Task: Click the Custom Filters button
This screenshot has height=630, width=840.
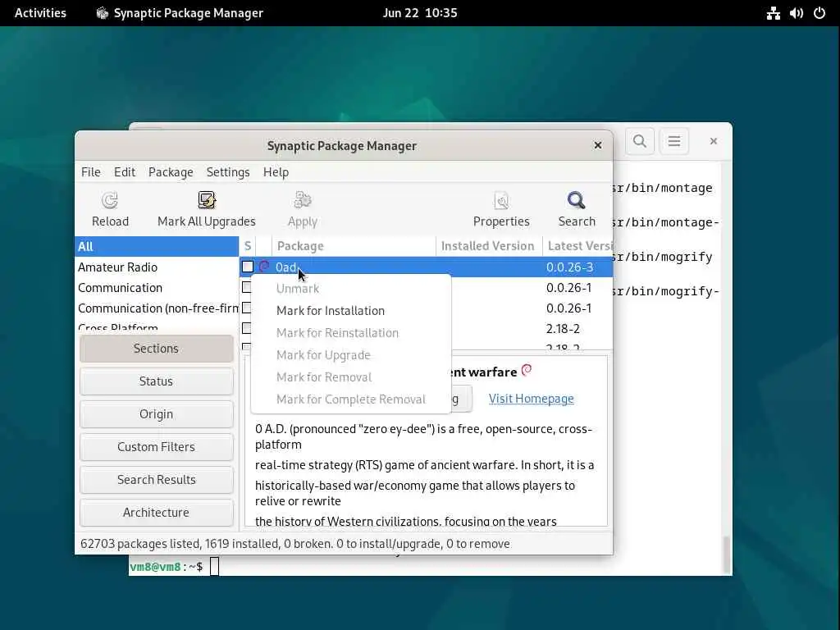Action: pos(157,447)
